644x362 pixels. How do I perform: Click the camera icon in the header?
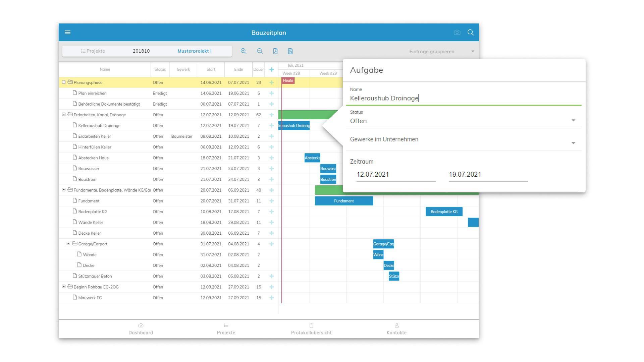click(457, 33)
